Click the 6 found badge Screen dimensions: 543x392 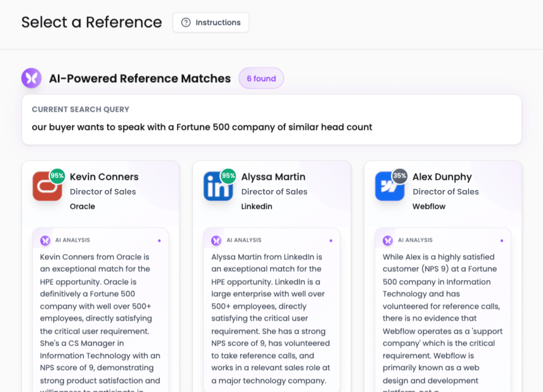[x=261, y=78]
